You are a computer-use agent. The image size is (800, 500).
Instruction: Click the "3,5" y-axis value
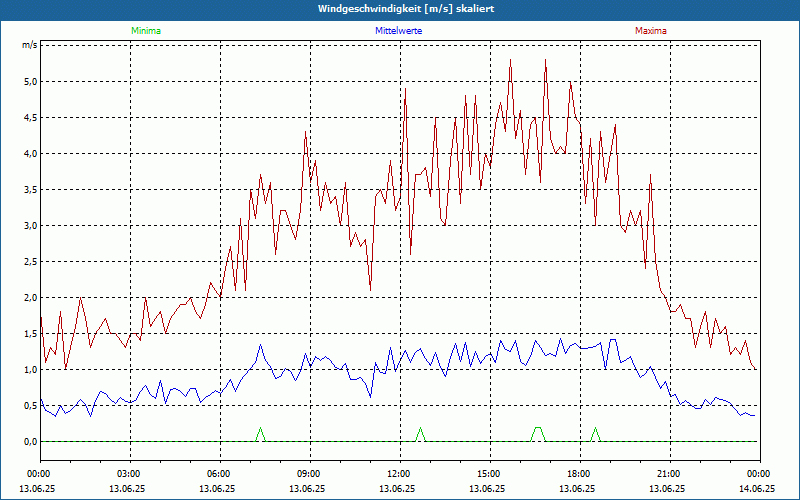coord(31,190)
